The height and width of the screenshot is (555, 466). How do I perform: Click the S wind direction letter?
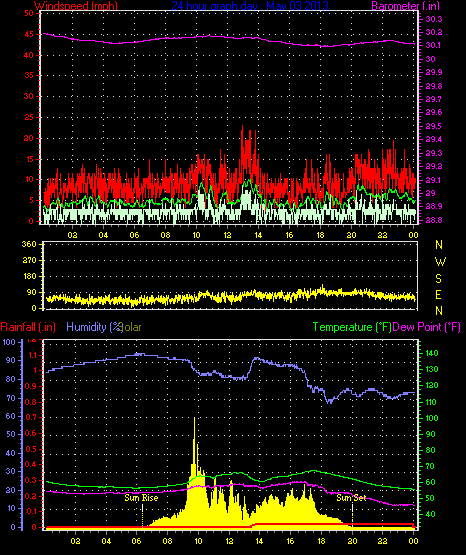tap(439, 279)
